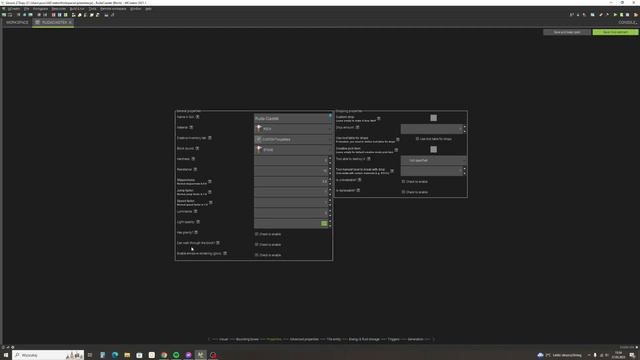This screenshot has height=360, width=640.
Task: Click the Light opacity value field
Action: 291,223
